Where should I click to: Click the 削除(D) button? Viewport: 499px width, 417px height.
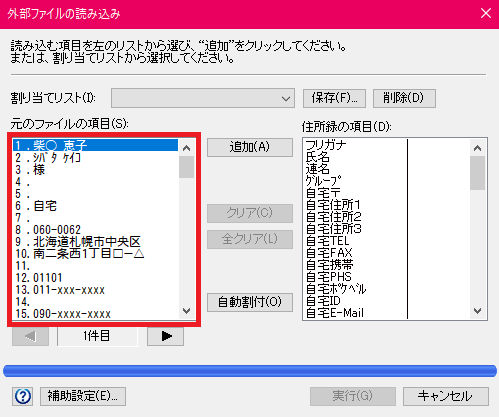point(404,98)
